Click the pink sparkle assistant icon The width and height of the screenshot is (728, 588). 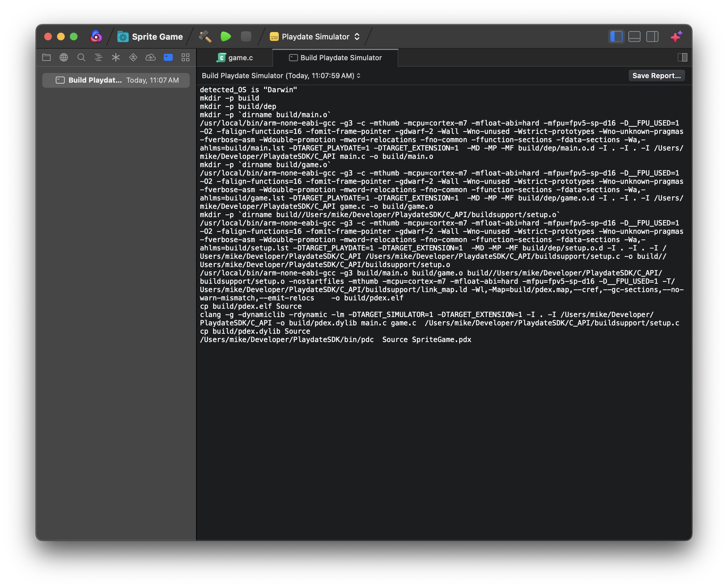coord(676,36)
